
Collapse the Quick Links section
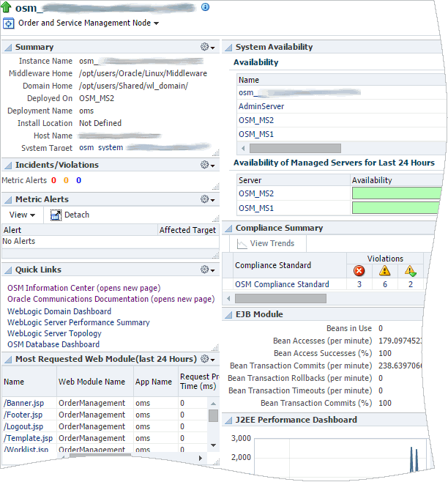[7, 270]
